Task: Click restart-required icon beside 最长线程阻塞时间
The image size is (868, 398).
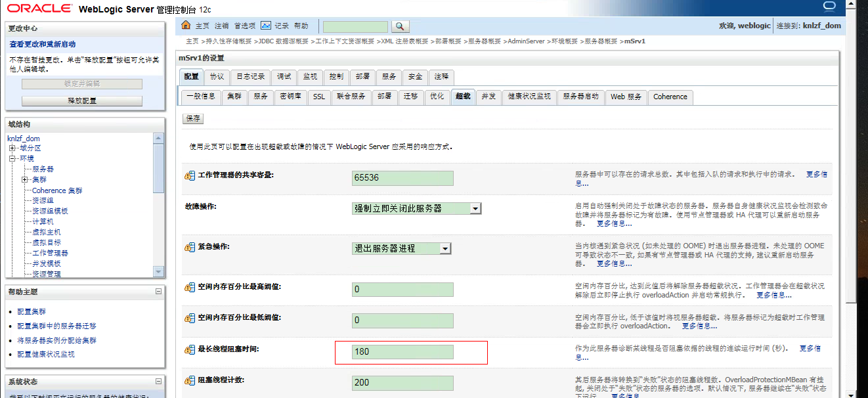Action: point(190,349)
